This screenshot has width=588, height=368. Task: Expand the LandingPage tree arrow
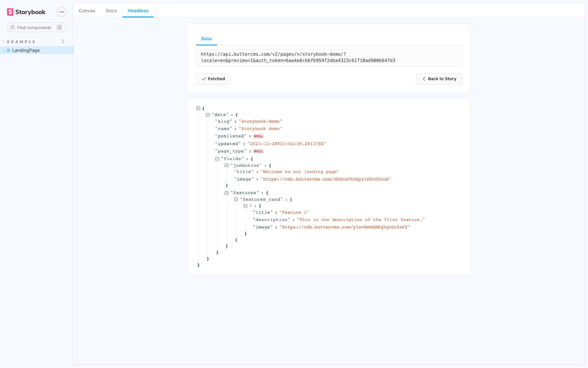[x=4, y=50]
